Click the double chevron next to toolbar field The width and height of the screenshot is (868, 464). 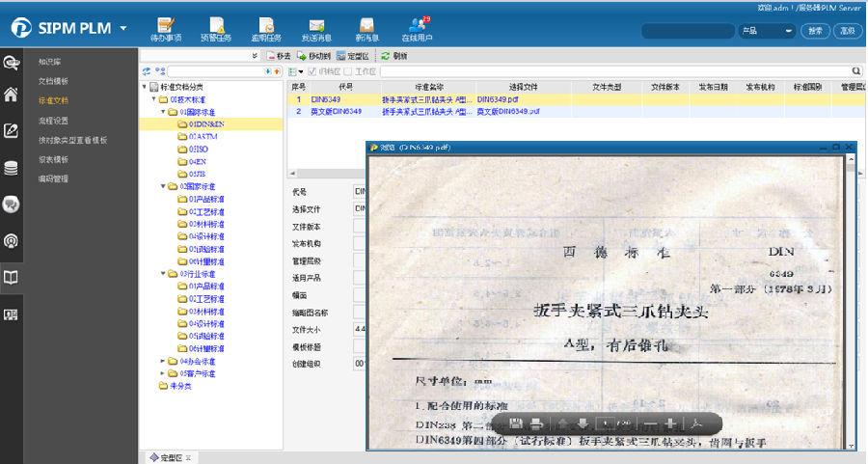click(x=254, y=55)
